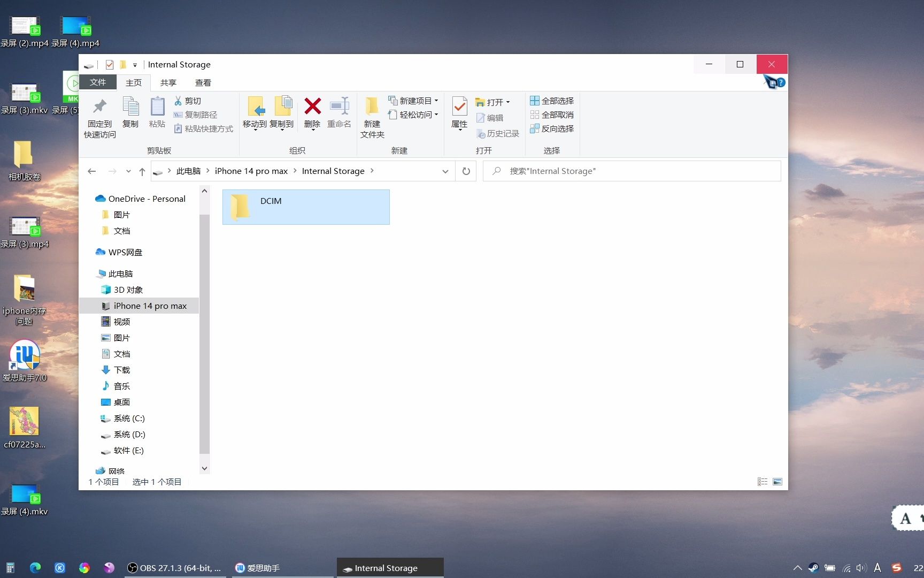Cut selection with 剪切
Screen dimensions: 924x578
[x=188, y=101]
